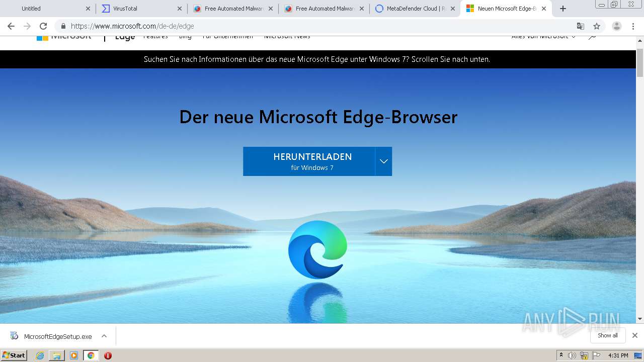644x362 pixels.
Task: Click HERUNTERLADEN für Windows 7 button
Action: pos(309,161)
